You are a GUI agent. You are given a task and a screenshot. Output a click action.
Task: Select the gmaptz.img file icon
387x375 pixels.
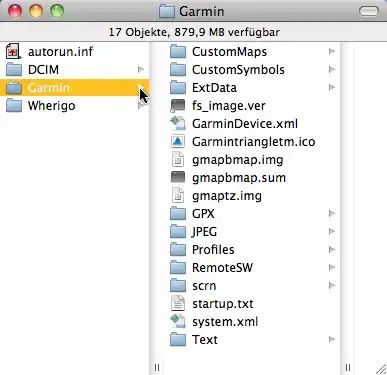point(178,196)
